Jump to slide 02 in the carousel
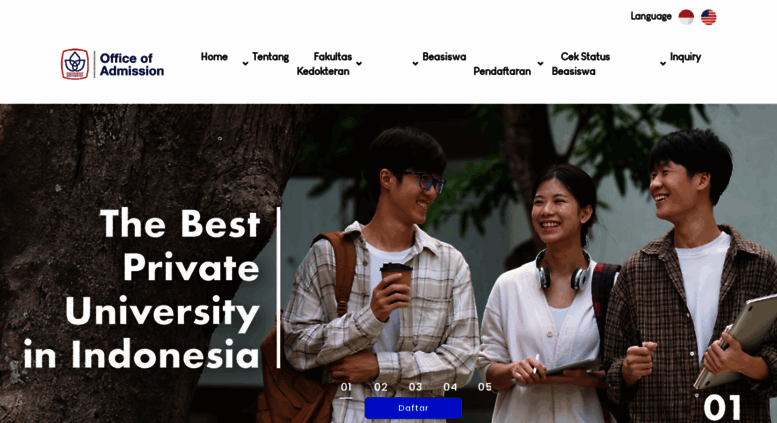Screen dimensions: 777x423 [x=381, y=387]
